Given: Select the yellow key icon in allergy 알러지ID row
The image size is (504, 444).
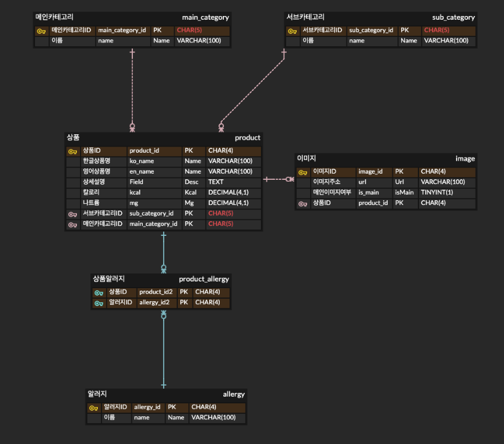Looking at the screenshot, I should [x=94, y=408].
